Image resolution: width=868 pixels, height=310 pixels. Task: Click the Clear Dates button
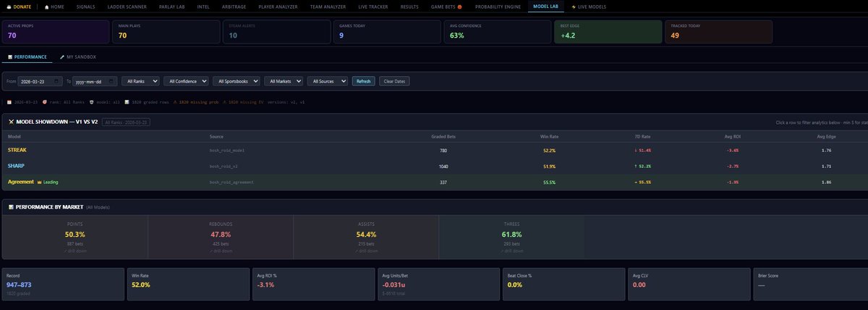tap(394, 81)
